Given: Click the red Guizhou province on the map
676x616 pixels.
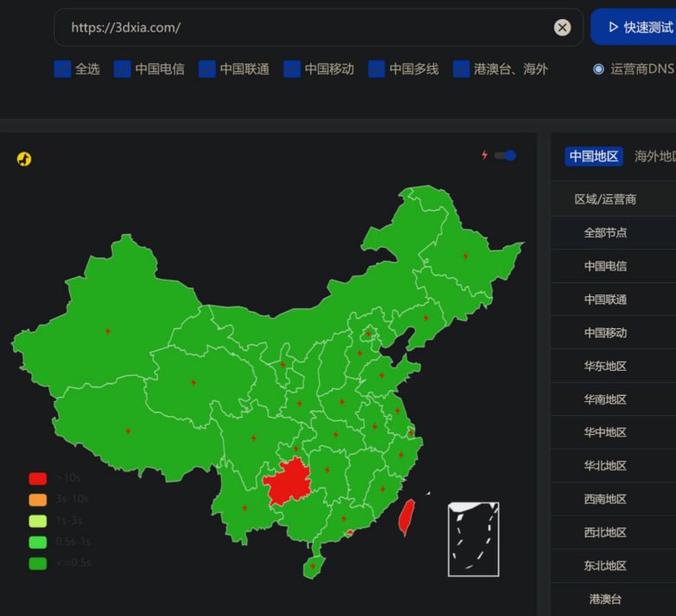Looking at the screenshot, I should coord(289,481).
